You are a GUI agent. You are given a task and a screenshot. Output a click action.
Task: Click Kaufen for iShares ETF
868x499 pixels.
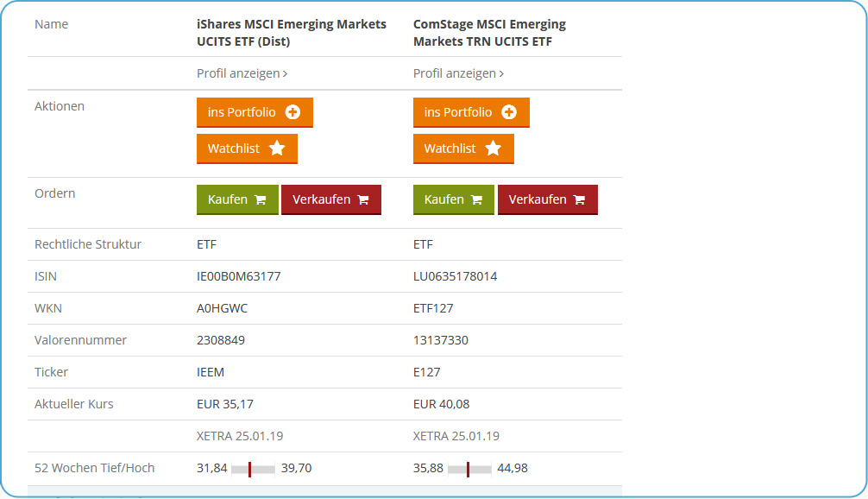[x=237, y=199]
